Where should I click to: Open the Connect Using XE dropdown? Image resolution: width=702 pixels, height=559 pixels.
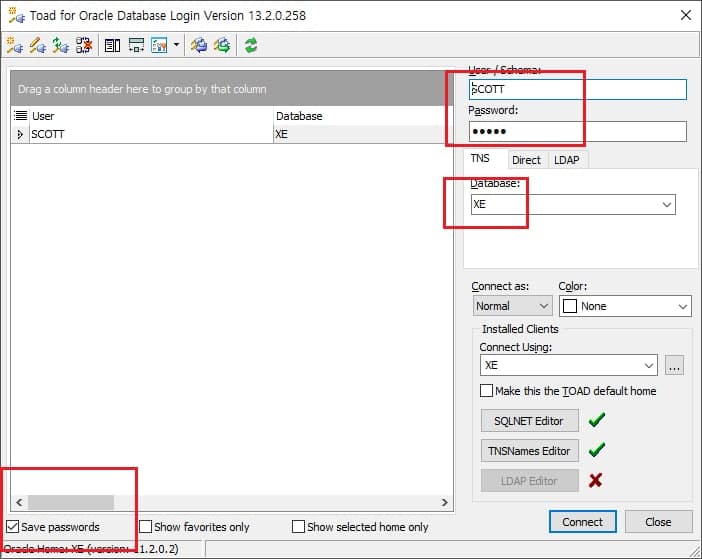[x=648, y=365]
